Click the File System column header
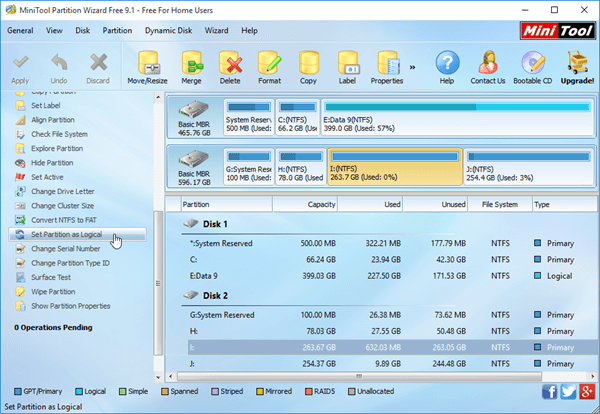This screenshot has height=414, width=600. (x=500, y=204)
